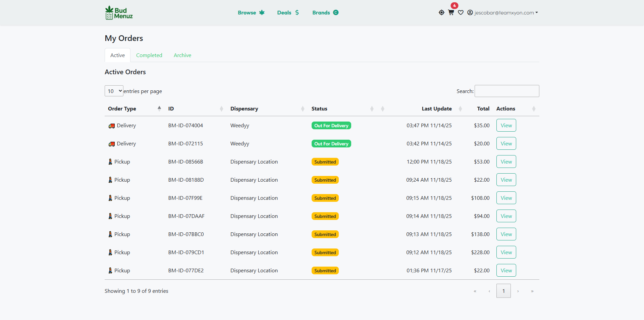644x320 pixels.
Task: Open entries per page dropdown
Action: (x=114, y=91)
